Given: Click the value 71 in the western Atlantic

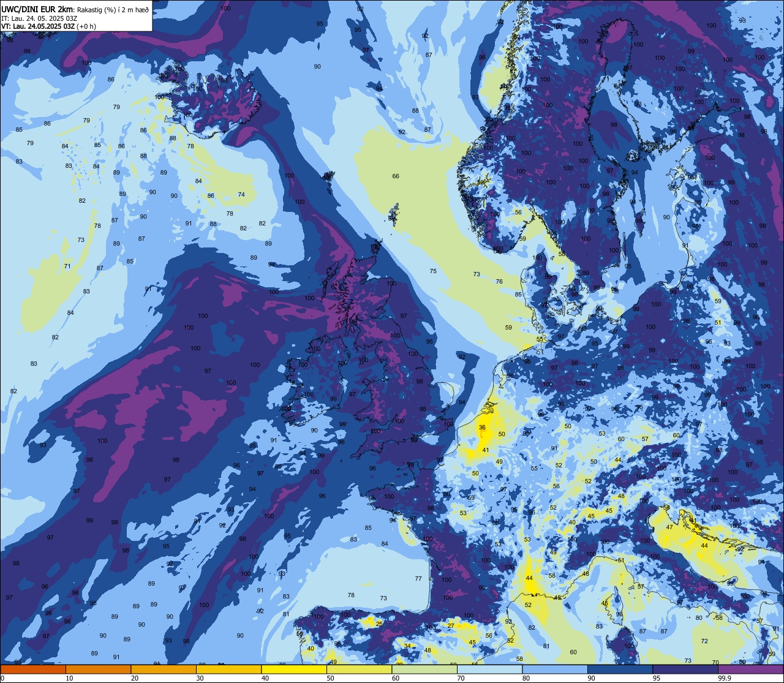Looking at the screenshot, I should [x=67, y=266].
